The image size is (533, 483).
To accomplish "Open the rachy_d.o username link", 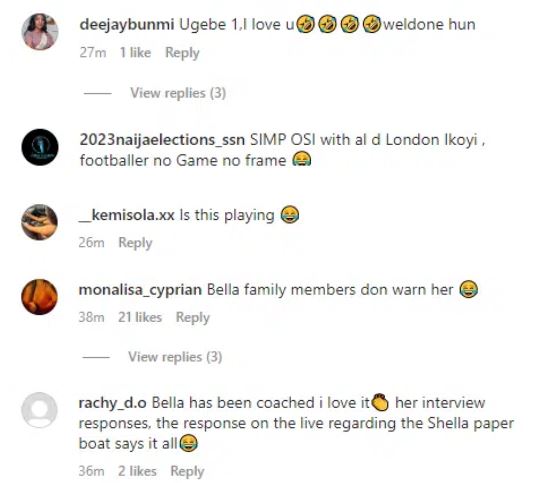I will [x=113, y=403].
